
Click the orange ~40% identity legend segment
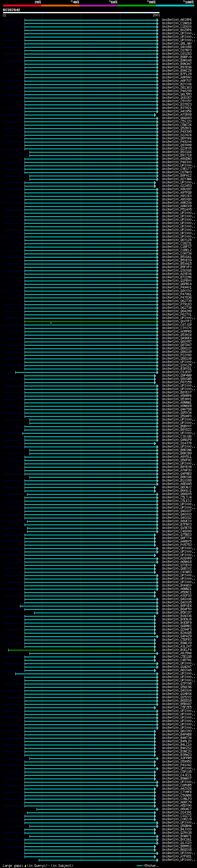(x=61, y=6)
